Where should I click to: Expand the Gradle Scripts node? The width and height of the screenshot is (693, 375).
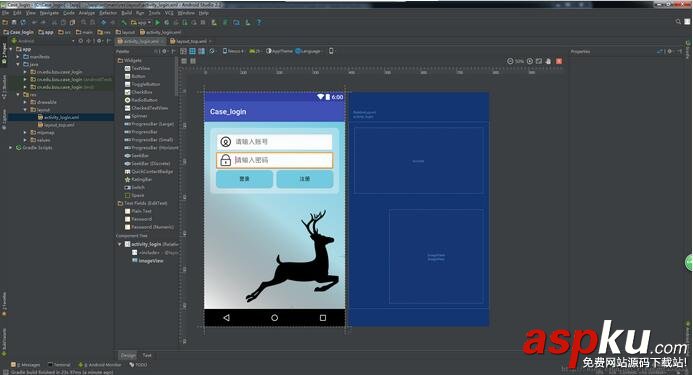(11, 147)
